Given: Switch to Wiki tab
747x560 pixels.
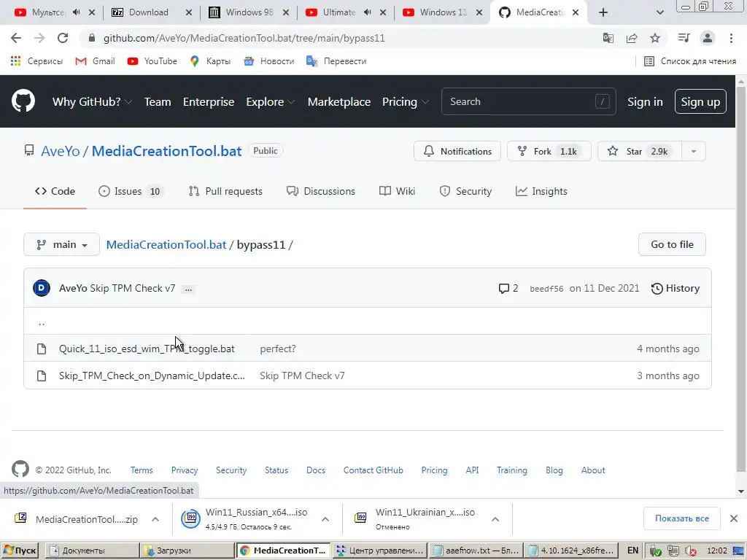Looking at the screenshot, I should (397, 191).
